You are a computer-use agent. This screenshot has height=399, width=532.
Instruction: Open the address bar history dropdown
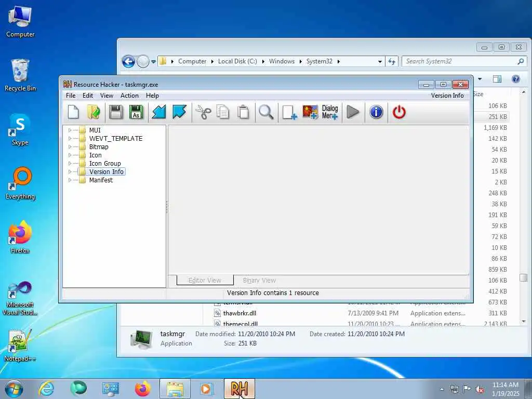tap(380, 61)
